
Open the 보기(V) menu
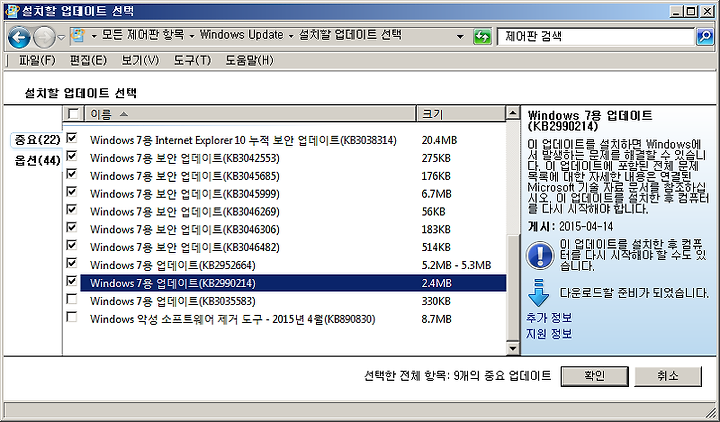click(x=140, y=60)
